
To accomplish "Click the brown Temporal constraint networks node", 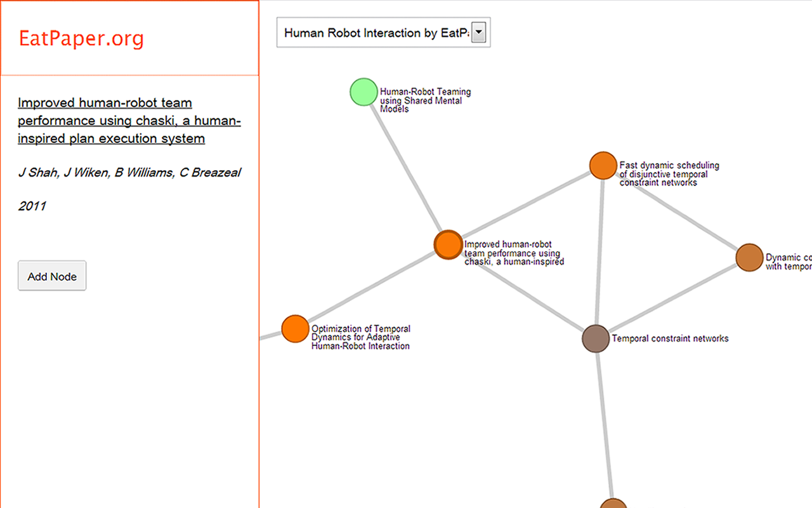I will pos(596,338).
